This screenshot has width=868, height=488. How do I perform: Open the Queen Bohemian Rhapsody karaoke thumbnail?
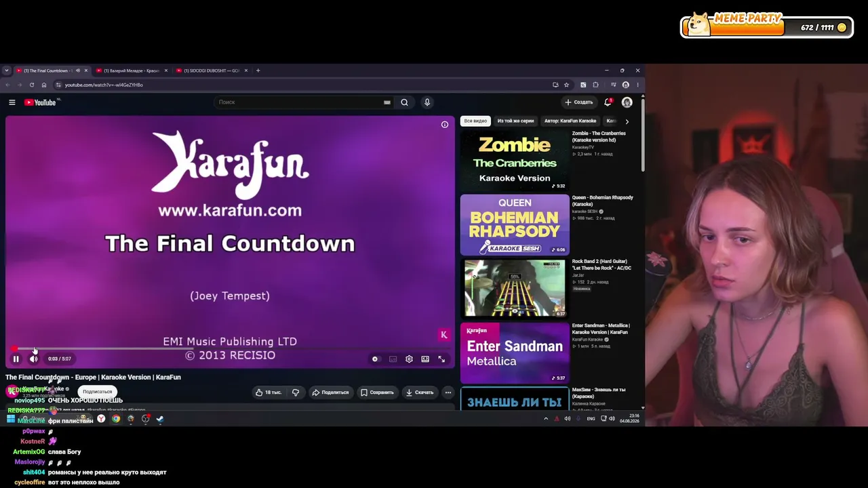515,225
